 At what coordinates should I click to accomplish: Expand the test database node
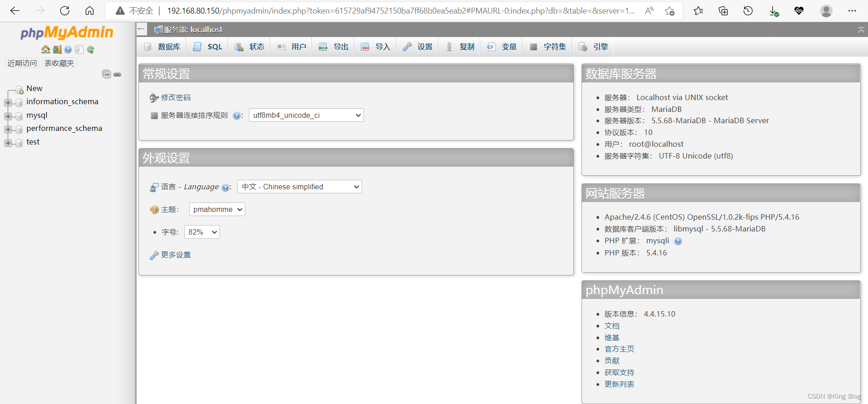(x=8, y=143)
